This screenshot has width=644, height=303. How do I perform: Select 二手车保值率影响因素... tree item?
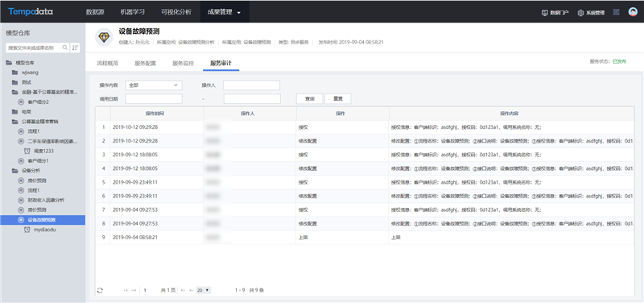point(52,141)
